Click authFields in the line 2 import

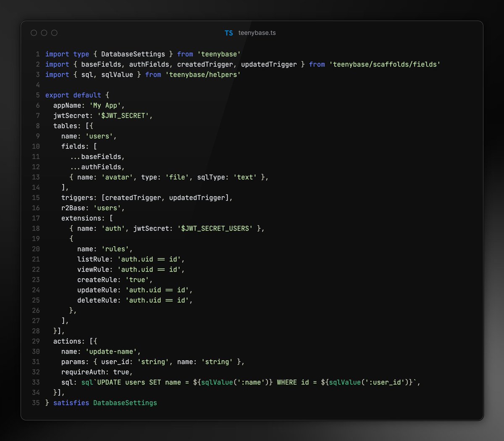[x=149, y=64]
